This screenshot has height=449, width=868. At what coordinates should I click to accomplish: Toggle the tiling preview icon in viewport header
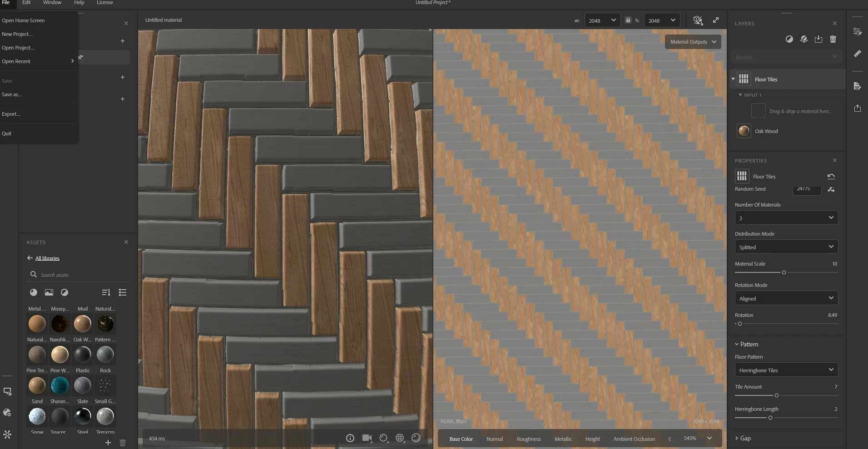[698, 20]
